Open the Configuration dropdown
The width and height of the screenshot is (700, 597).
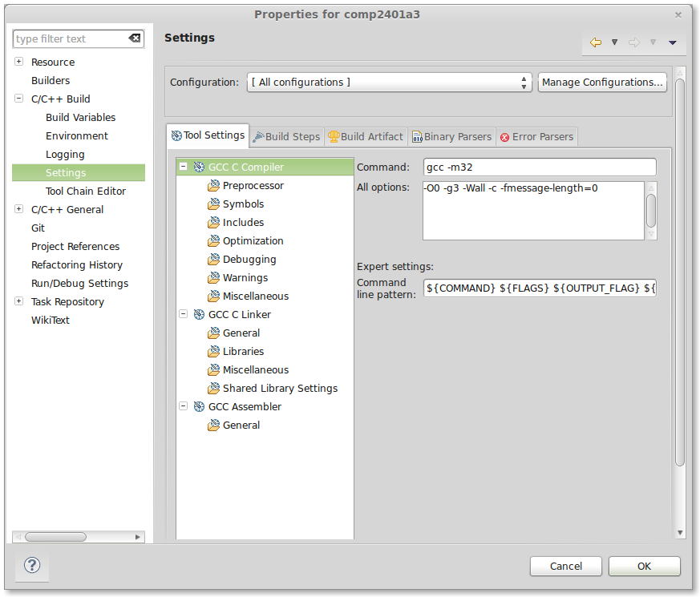(390, 83)
